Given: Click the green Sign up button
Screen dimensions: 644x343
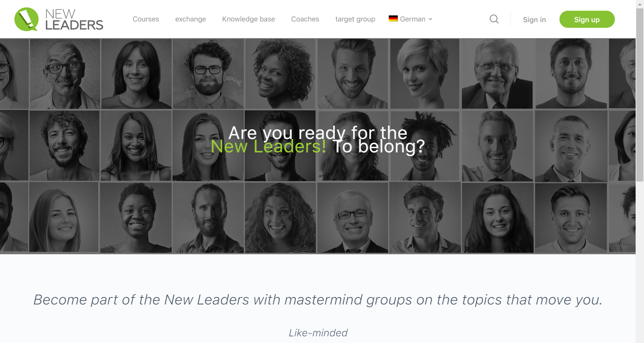Looking at the screenshot, I should (587, 19).
